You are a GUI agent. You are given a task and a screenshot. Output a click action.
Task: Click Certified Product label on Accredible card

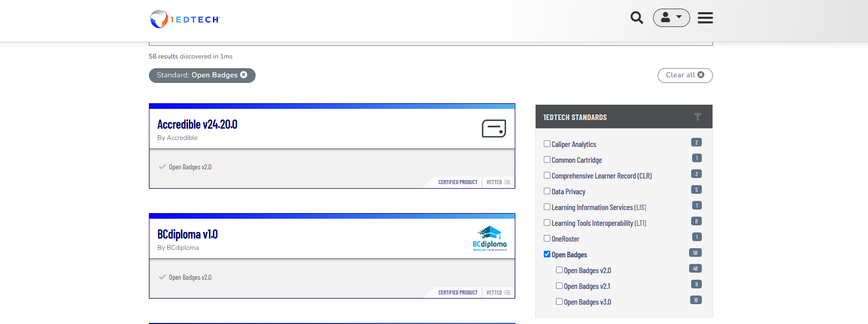457,182
